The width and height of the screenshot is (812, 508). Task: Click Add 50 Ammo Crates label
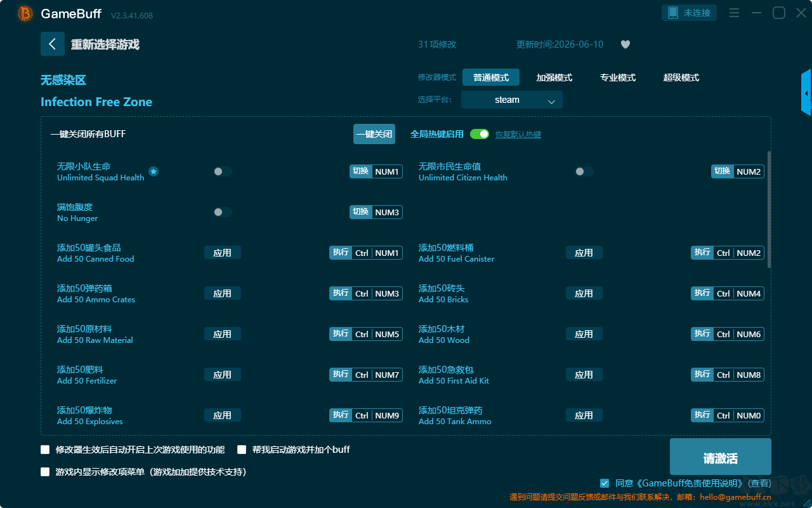(x=96, y=299)
